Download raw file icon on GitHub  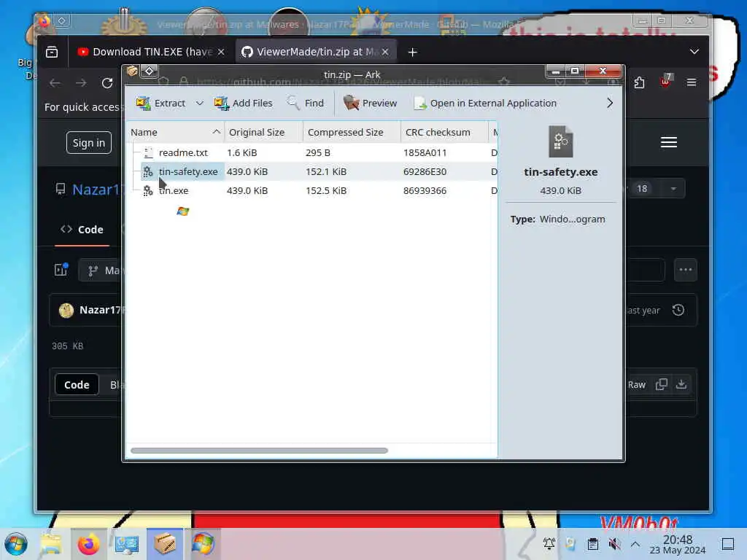coord(681,384)
